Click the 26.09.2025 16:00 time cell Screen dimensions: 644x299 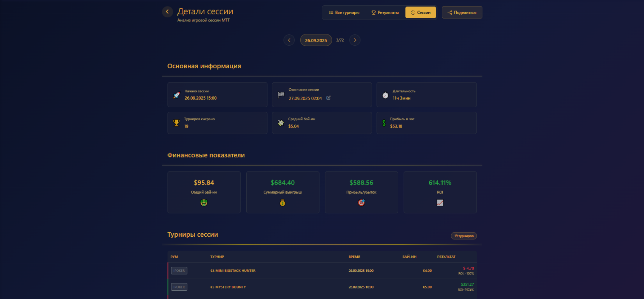[x=361, y=287]
